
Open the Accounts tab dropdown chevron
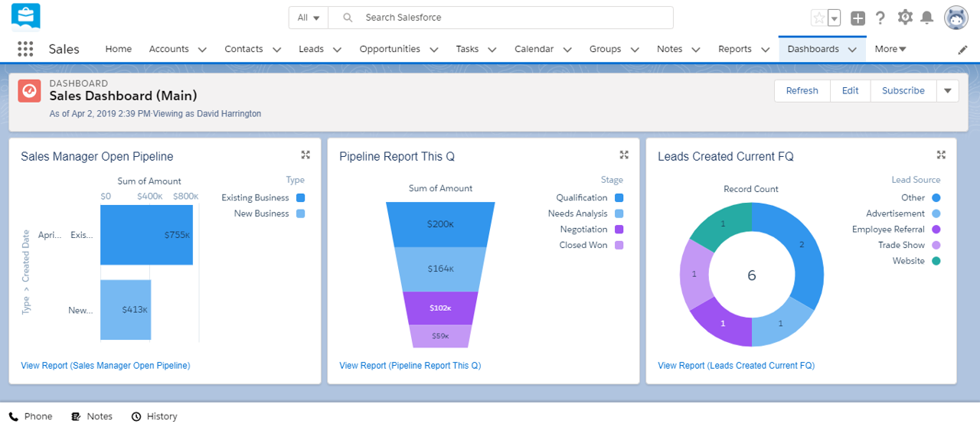click(202, 49)
